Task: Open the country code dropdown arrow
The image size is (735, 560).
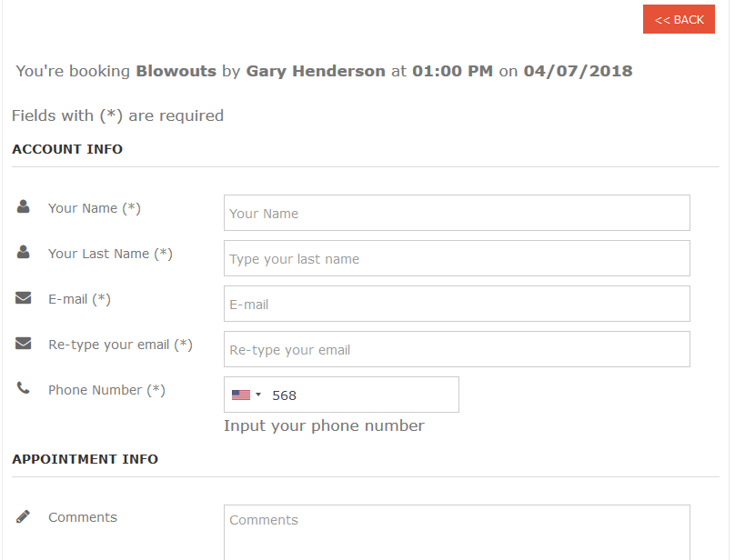Action: [x=257, y=395]
